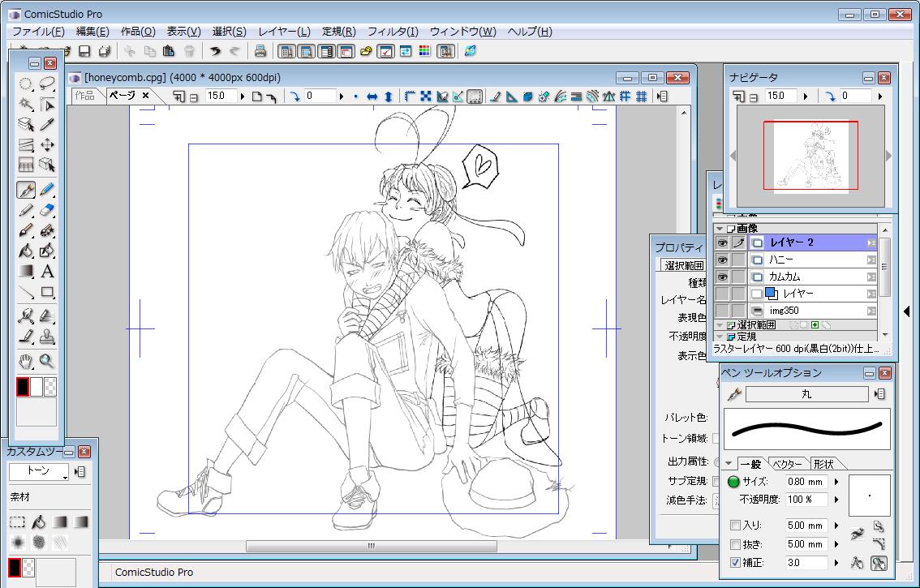Click the Undo arrow in the toolbar
The image size is (920, 588).
(215, 52)
